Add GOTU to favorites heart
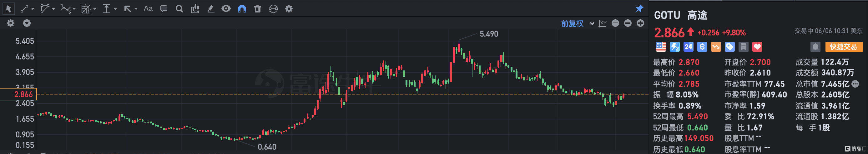The image size is (868, 154). [x=757, y=47]
